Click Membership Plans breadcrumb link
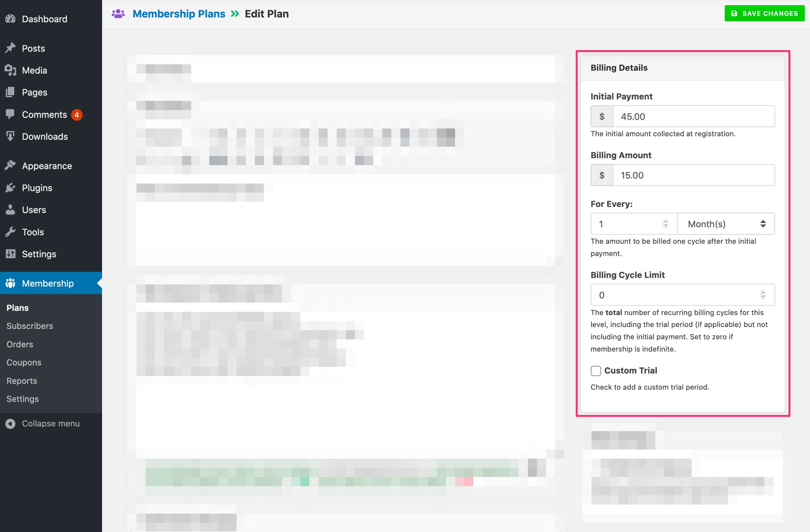The image size is (810, 532). point(178,14)
